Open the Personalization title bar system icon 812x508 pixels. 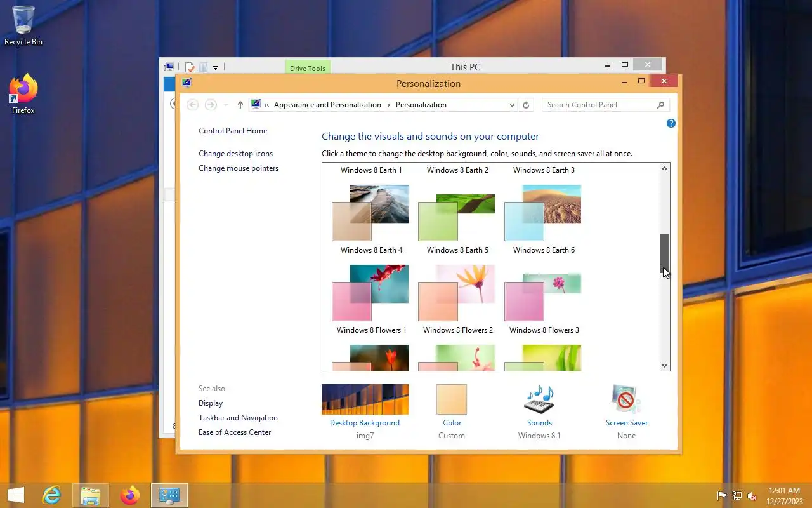coord(187,83)
